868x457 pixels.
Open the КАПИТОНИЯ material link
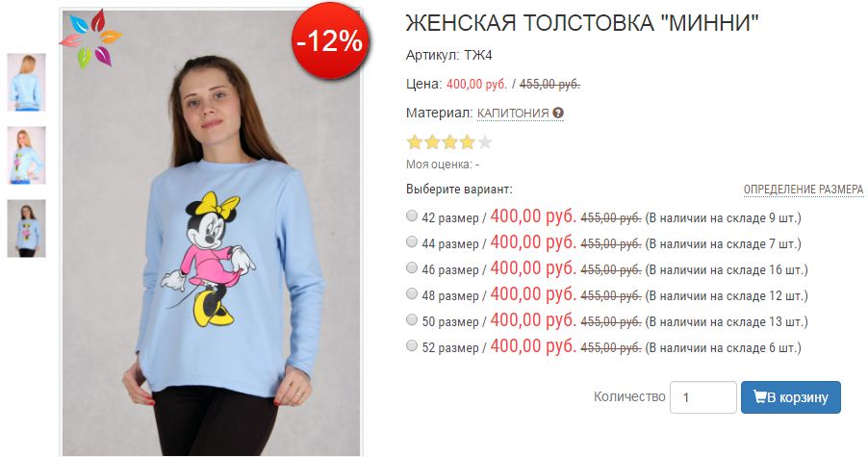coord(513,113)
